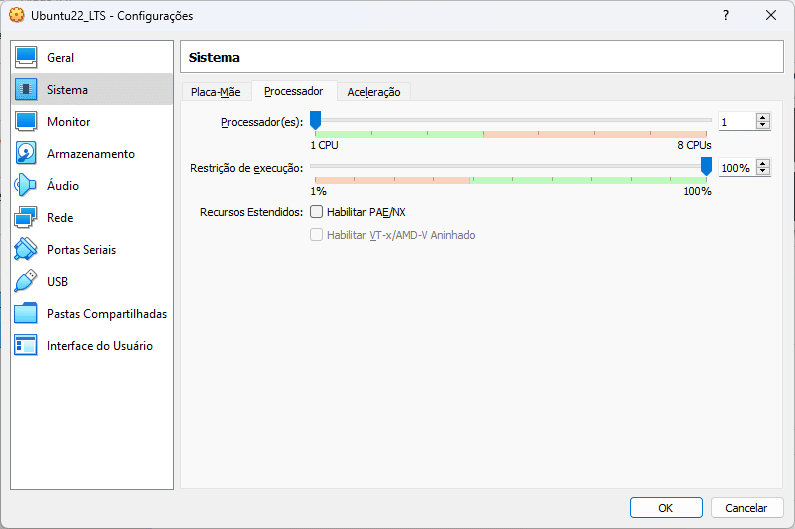Select the Portas Seriais icon
Image resolution: width=795 pixels, height=529 pixels.
point(26,250)
